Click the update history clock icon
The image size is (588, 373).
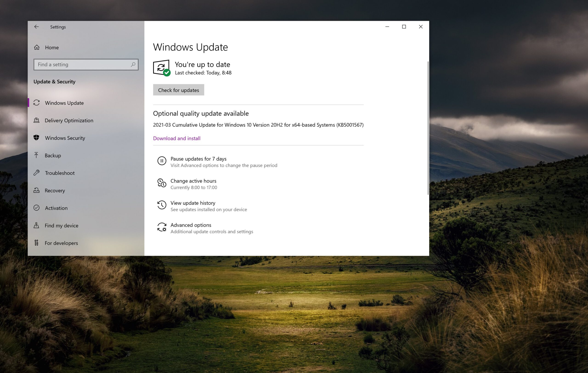pos(162,205)
